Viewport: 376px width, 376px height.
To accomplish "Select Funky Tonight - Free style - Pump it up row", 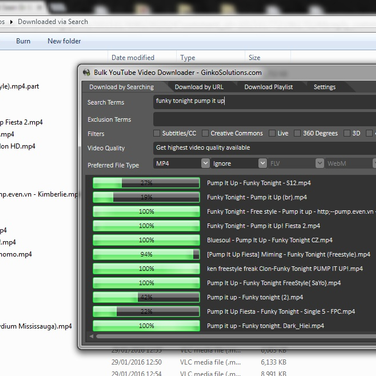I will pyautogui.click(x=291, y=211).
